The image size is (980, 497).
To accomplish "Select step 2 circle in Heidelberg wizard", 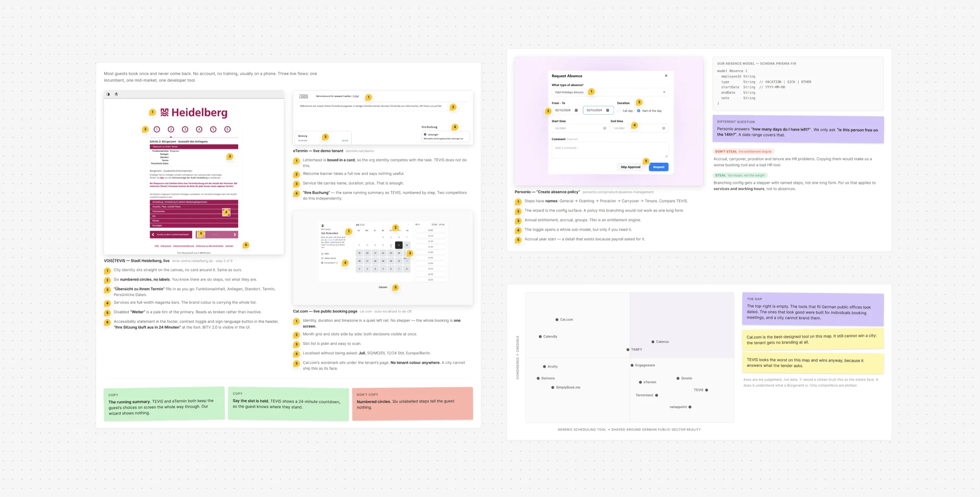I will (171, 129).
